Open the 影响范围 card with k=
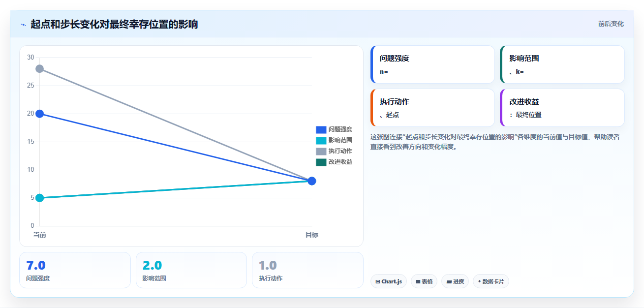 tap(562, 64)
